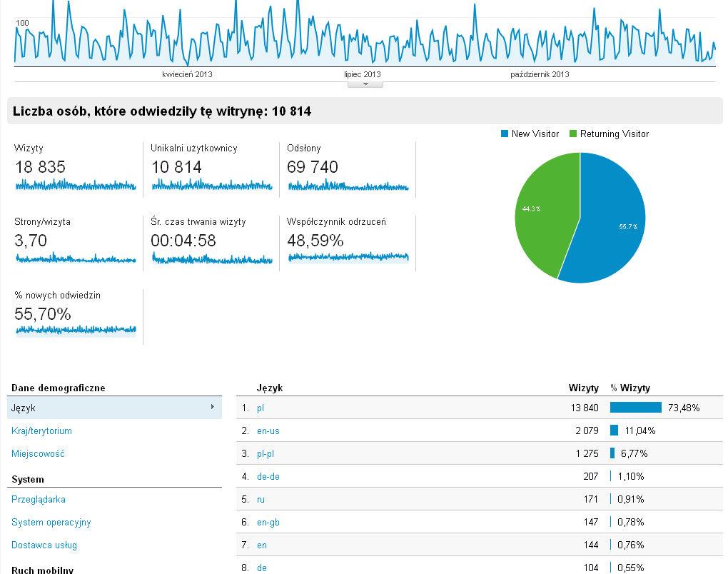Click the Odsłony sparkline under 69 740
The width and height of the screenshot is (728, 574).
click(349, 186)
